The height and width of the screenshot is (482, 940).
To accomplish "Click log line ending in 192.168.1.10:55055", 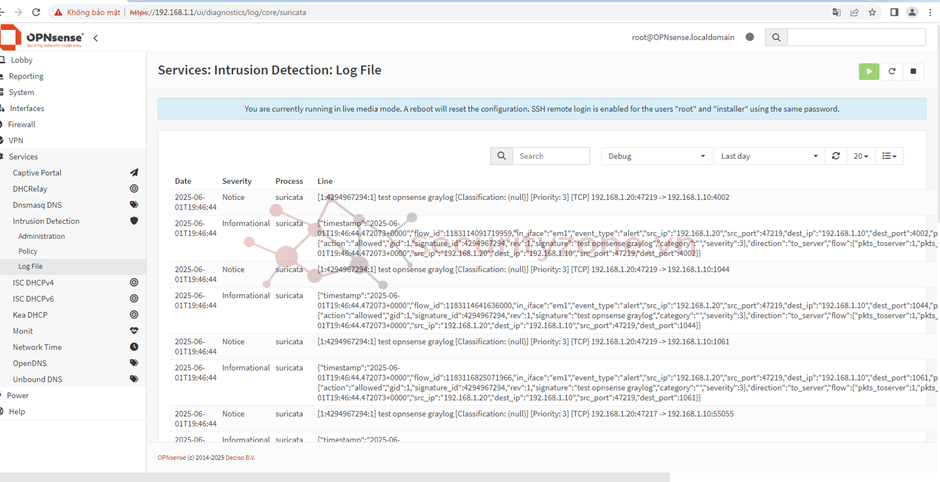I will coord(525,414).
